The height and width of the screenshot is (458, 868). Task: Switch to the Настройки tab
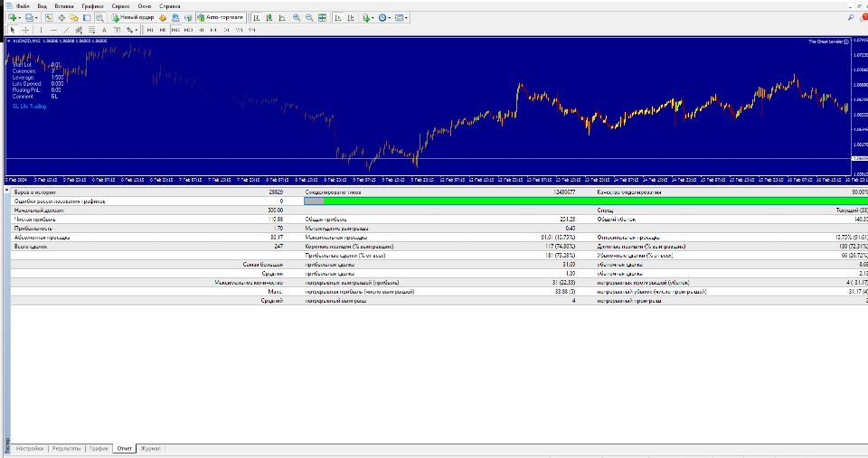coord(29,449)
